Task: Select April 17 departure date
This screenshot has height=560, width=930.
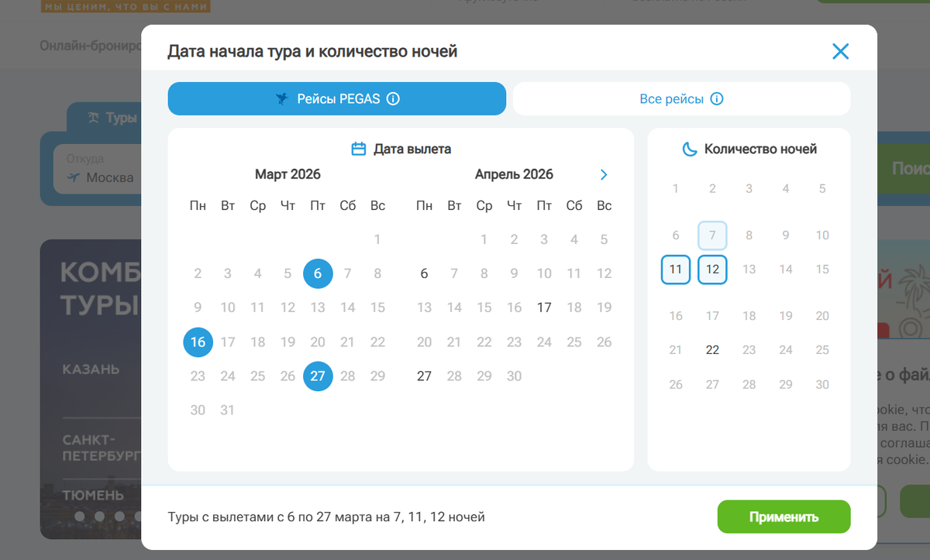Action: pos(544,307)
